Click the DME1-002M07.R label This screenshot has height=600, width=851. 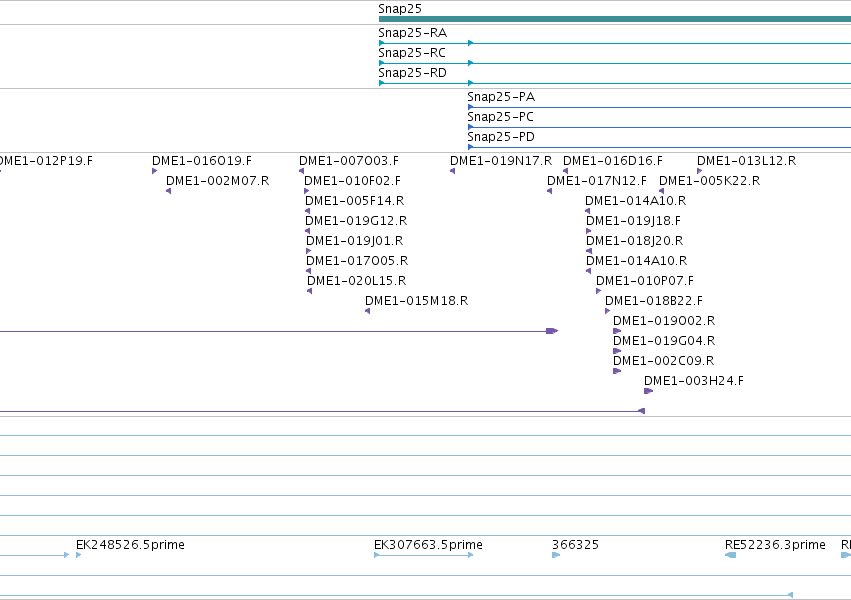click(x=218, y=181)
